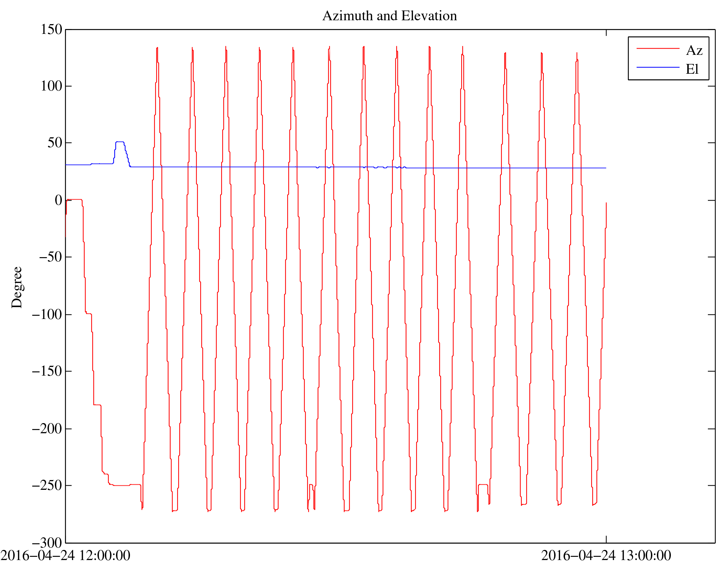Click the 100 y-axis tick label
Screen dimensions: 725x588
tap(51, 86)
